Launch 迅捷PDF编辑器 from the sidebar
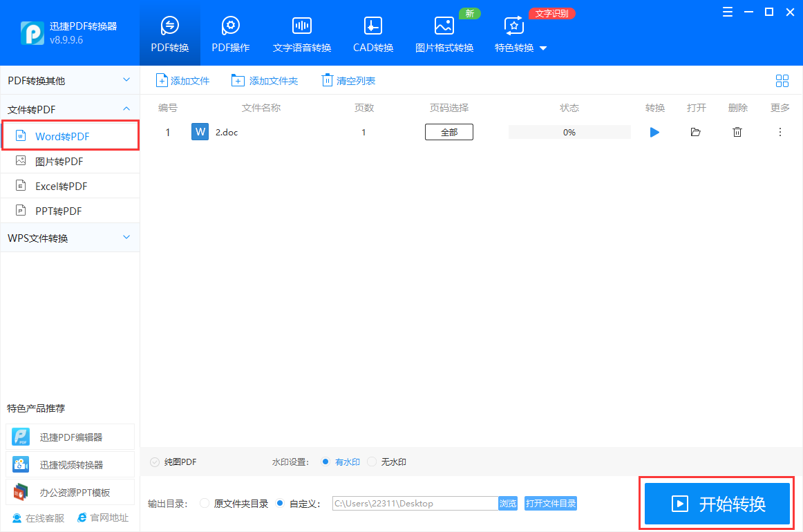Screen dimensions: 803x532 point(69,437)
